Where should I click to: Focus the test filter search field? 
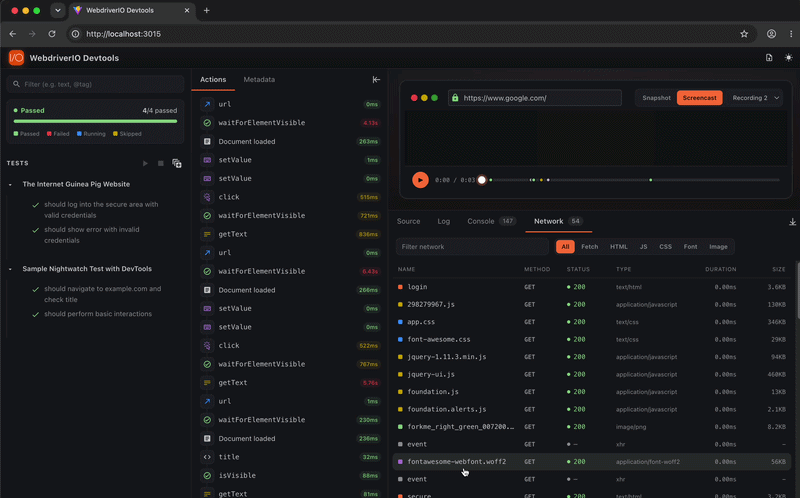[x=95, y=84]
